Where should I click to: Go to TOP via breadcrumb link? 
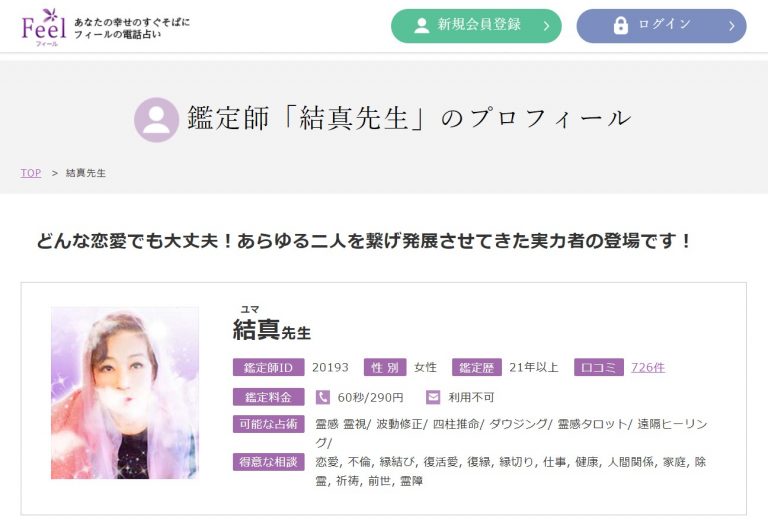tap(31, 173)
